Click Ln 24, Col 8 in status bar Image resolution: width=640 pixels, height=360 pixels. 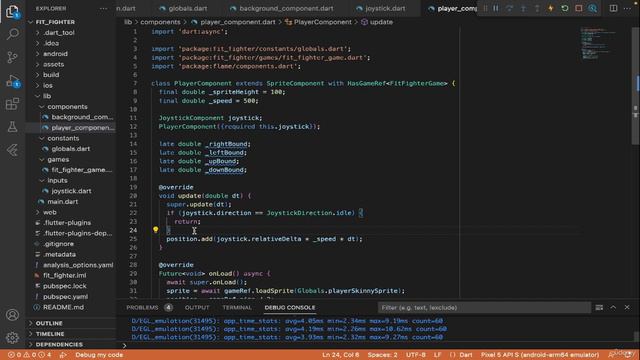340,355
